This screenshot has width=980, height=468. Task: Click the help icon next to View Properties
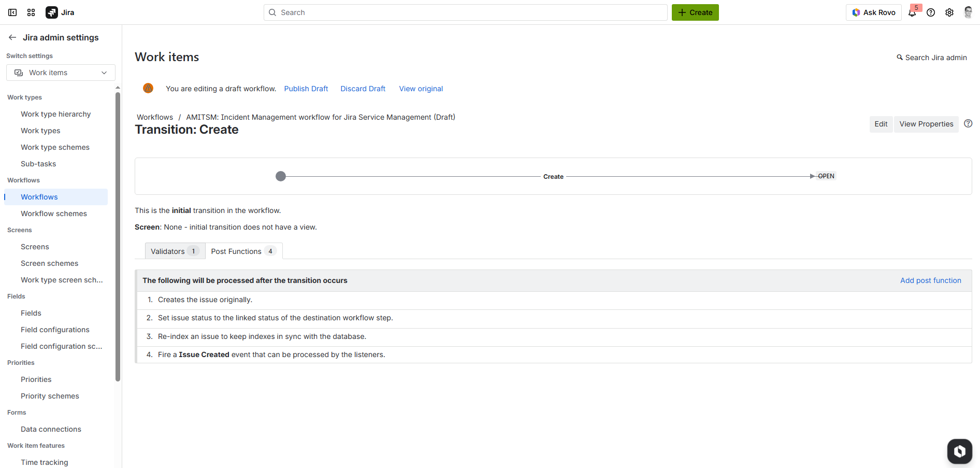[x=968, y=123]
